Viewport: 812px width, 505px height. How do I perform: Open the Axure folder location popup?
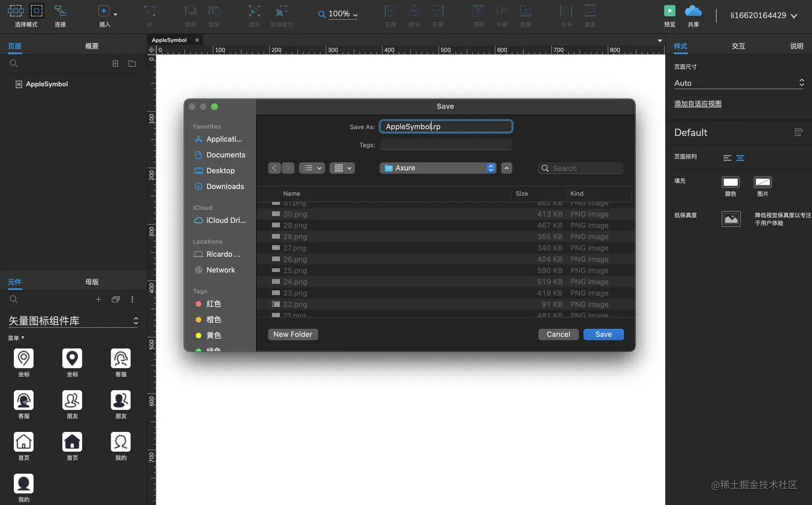point(438,168)
